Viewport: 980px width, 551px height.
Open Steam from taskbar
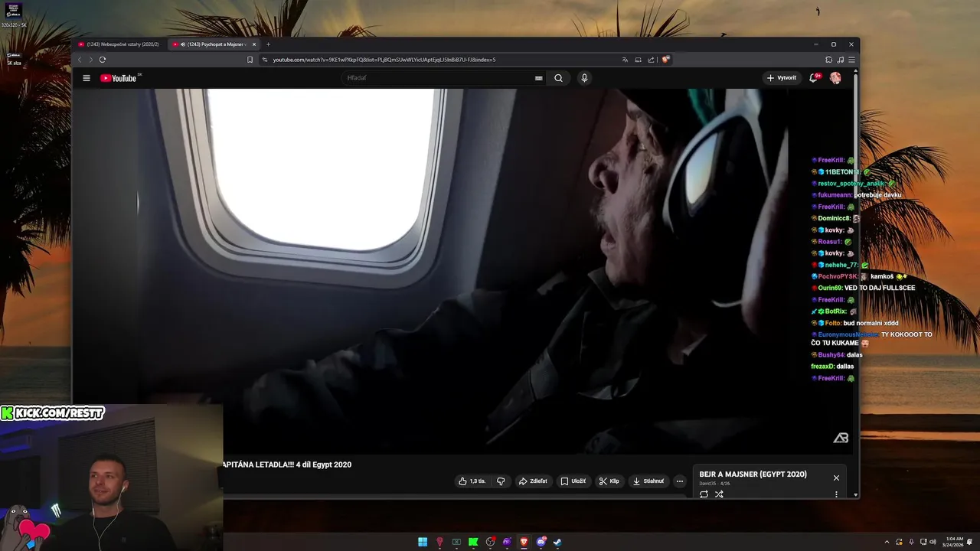tap(557, 542)
